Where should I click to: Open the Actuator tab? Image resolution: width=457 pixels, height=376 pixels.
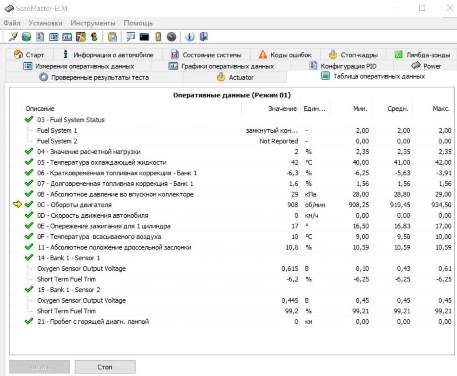[x=235, y=77]
